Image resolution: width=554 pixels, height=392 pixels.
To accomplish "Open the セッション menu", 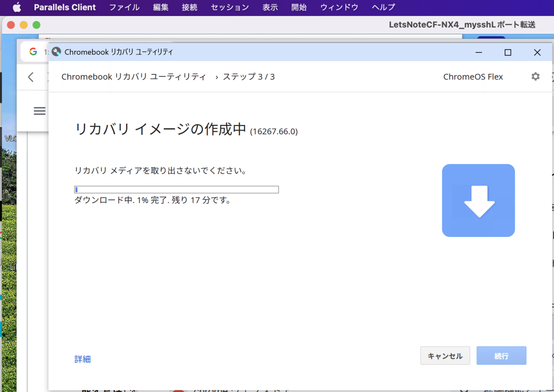I will point(230,7).
